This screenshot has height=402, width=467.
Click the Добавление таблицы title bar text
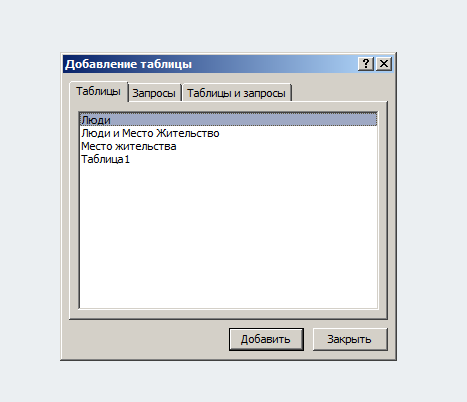pos(129,64)
